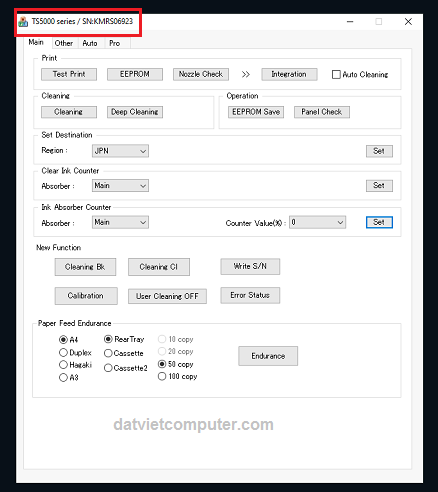Click the Test Print button
Screen dimensions: 438x492
click(x=69, y=74)
